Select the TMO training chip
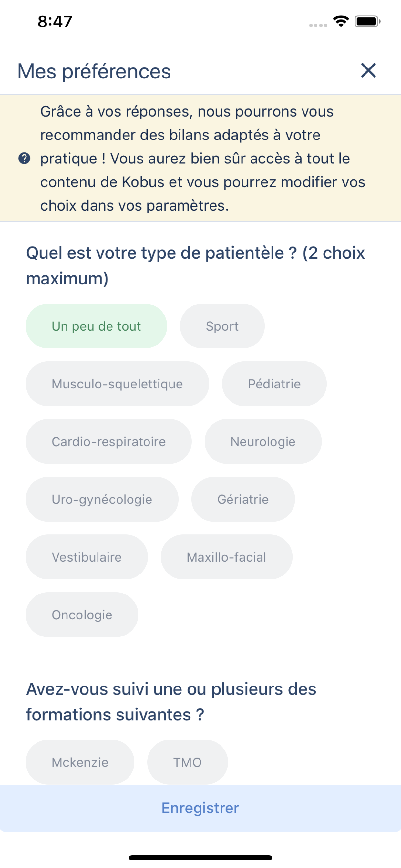 [187, 762]
